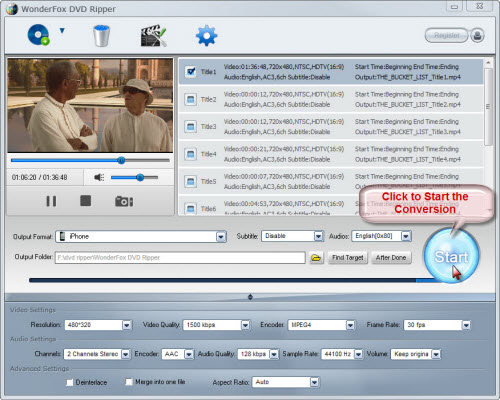
Task: Click the Register button
Action: click(446, 35)
